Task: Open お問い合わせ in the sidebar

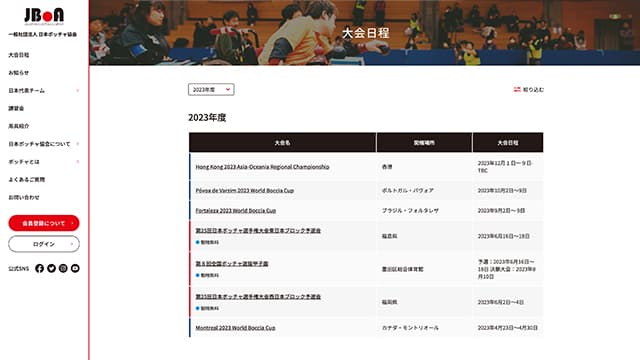Action: (x=24, y=197)
